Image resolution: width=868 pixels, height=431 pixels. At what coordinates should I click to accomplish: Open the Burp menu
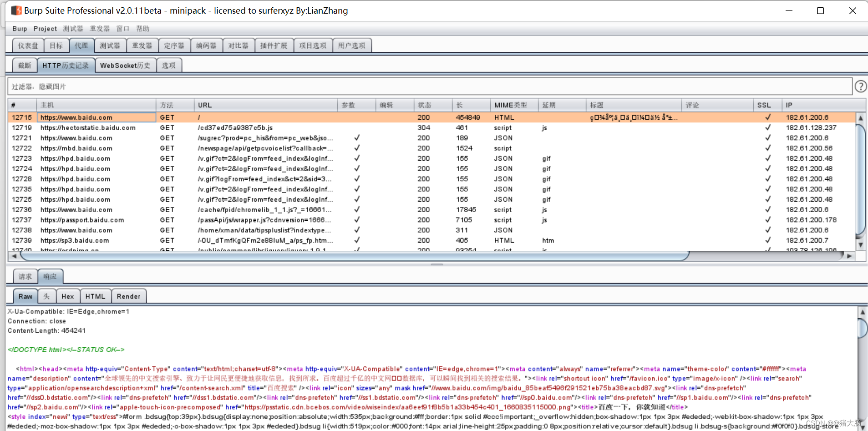20,29
